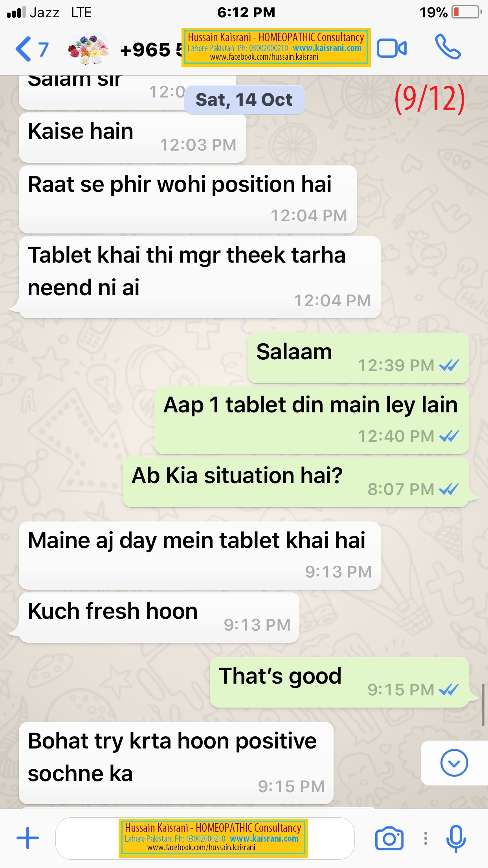Start a voice call using phone icon

coord(448,47)
